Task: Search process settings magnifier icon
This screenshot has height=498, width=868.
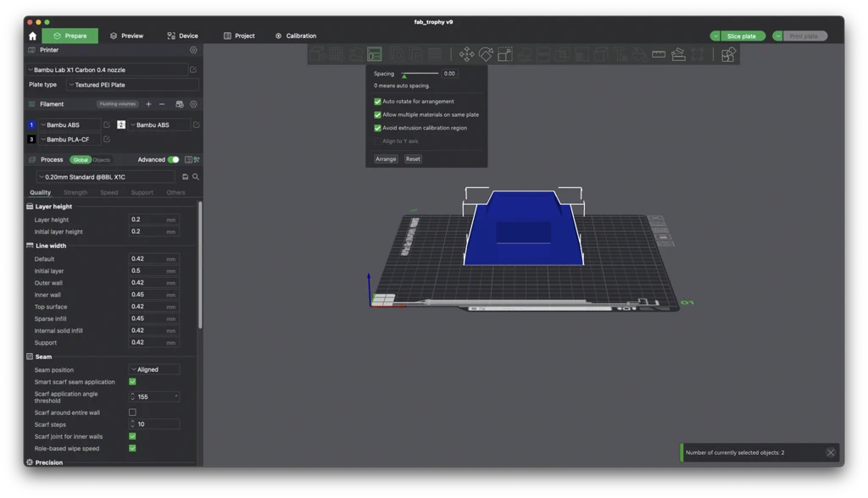Action: pyautogui.click(x=196, y=177)
